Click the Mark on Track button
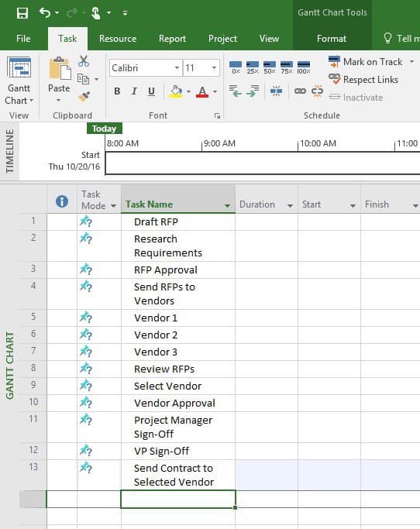 pyautogui.click(x=366, y=62)
